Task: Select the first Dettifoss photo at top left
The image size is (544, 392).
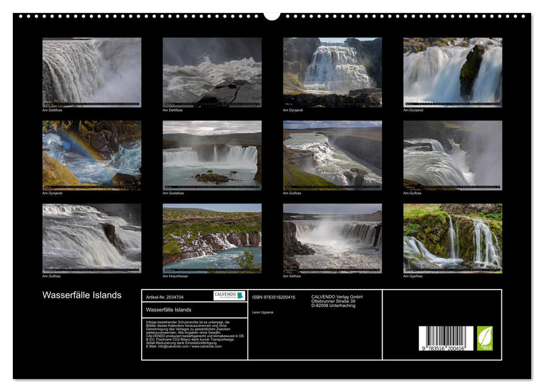Action: (92, 72)
